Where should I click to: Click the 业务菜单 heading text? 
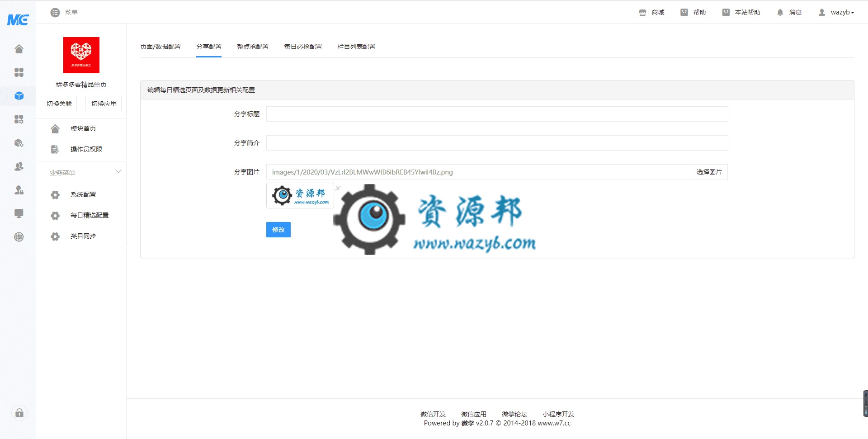tap(62, 173)
